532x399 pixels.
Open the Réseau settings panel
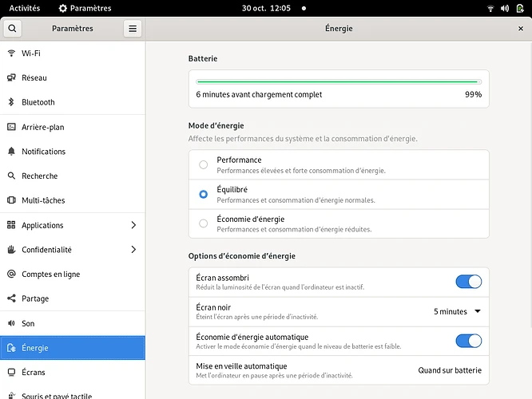(34, 78)
